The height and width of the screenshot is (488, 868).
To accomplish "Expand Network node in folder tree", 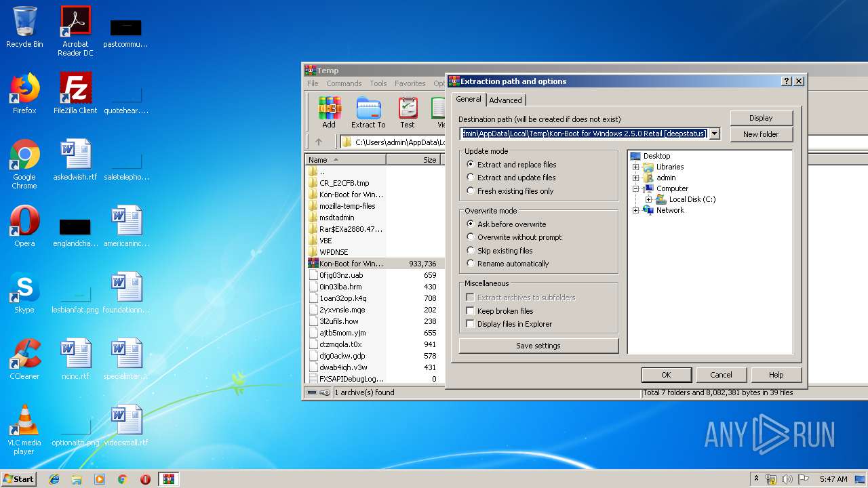I will coord(636,210).
